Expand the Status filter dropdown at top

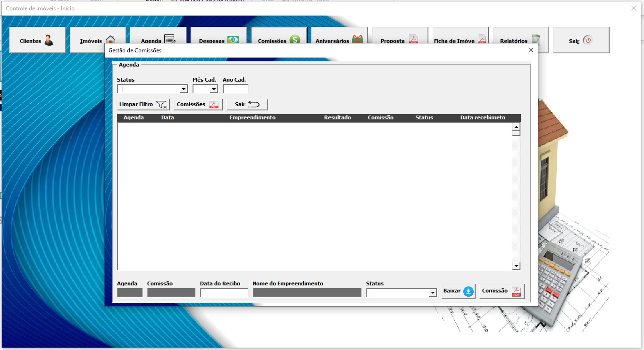[184, 89]
